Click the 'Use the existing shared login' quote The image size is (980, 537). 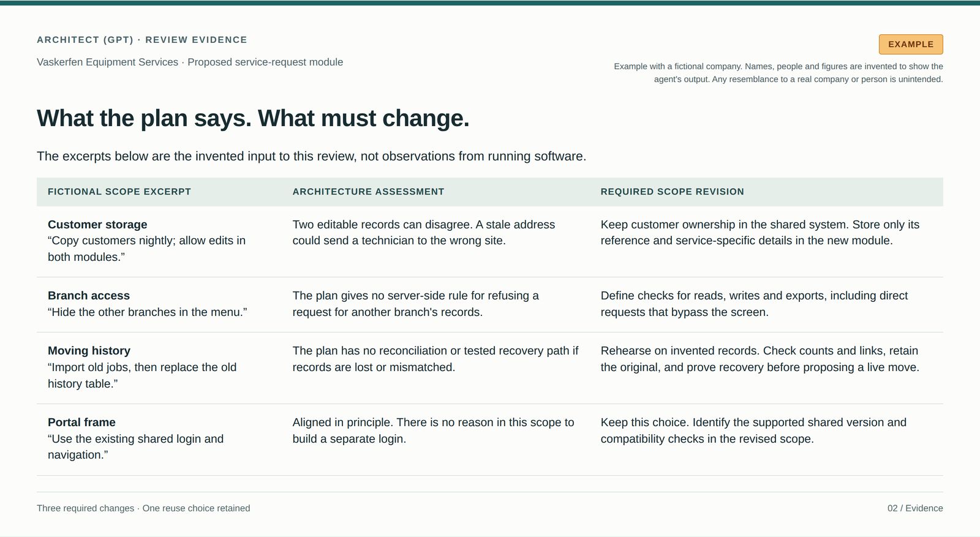tap(135, 446)
